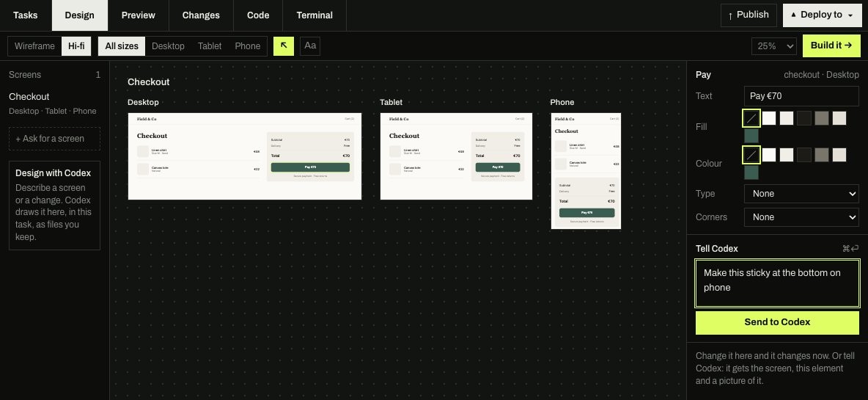Choose the no-fill slash swatch in Fill row
The width and height of the screenshot is (868, 400).
point(751,118)
